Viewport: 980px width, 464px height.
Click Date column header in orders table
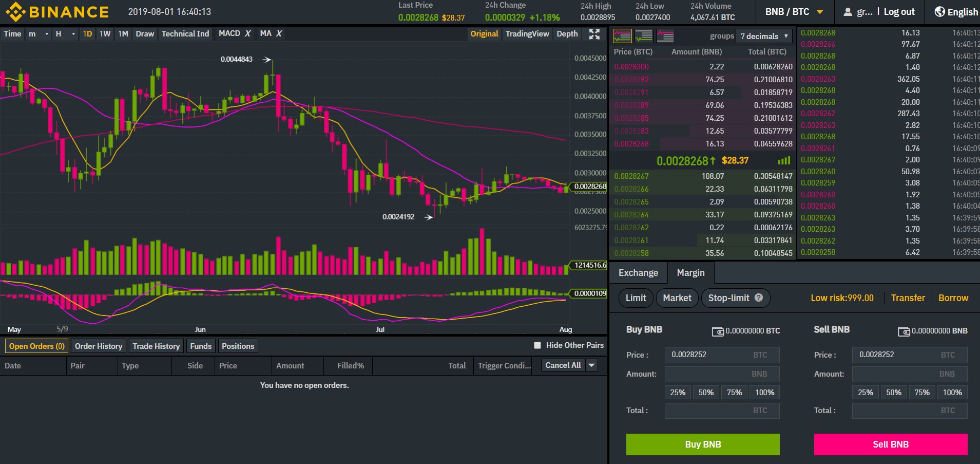pyautogui.click(x=13, y=366)
